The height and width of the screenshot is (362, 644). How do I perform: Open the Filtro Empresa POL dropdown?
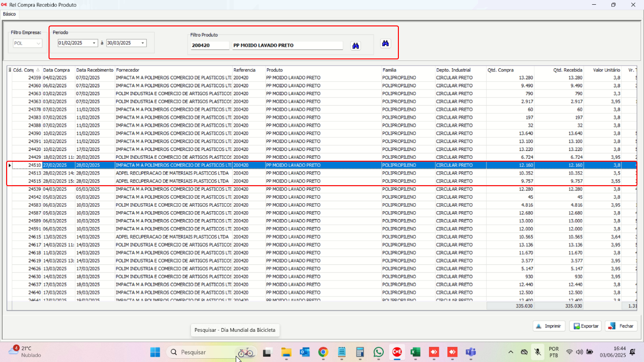(x=38, y=43)
